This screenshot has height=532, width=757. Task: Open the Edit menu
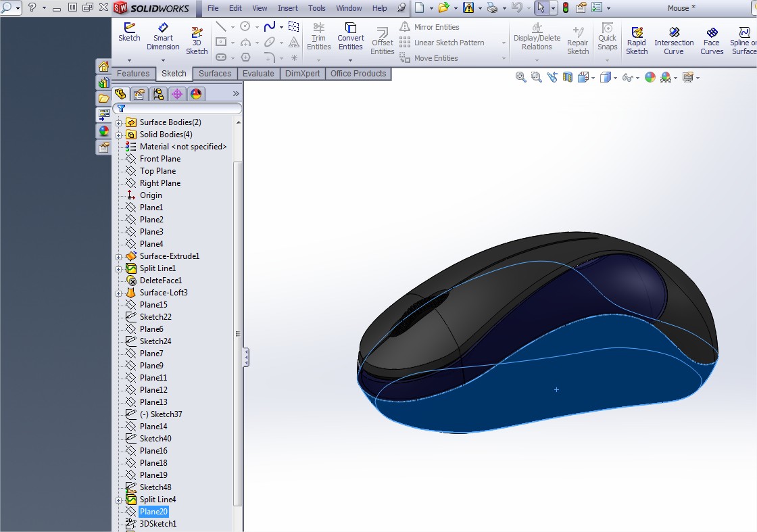235,8
